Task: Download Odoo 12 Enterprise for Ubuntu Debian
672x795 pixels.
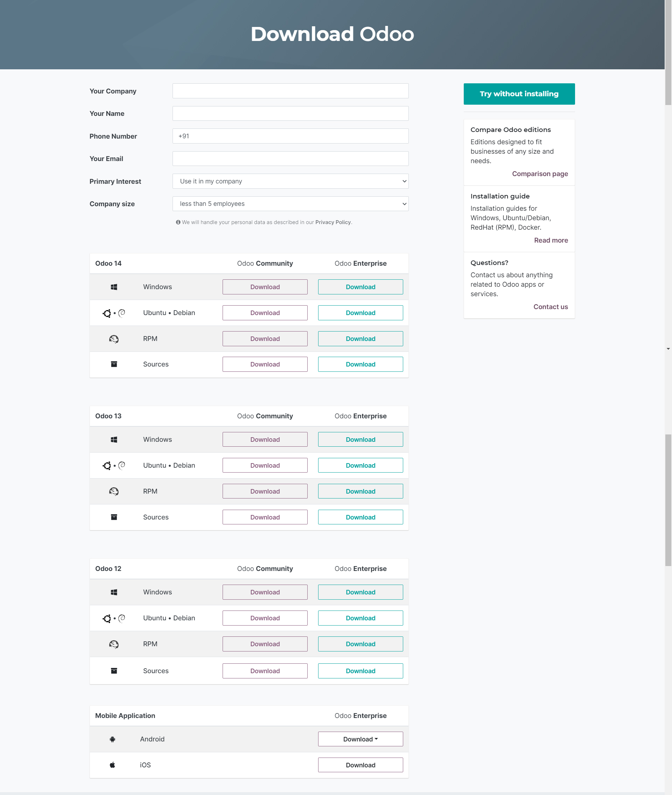Action: [360, 618]
